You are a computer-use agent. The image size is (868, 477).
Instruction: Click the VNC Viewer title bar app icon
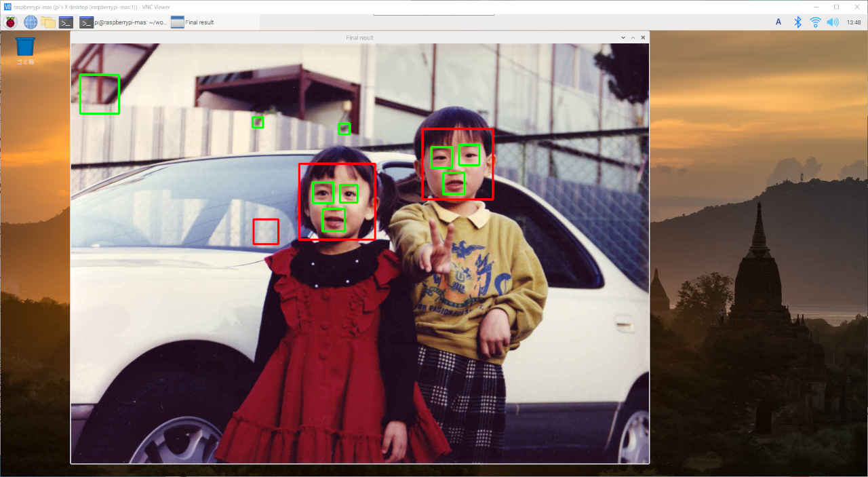coord(7,7)
